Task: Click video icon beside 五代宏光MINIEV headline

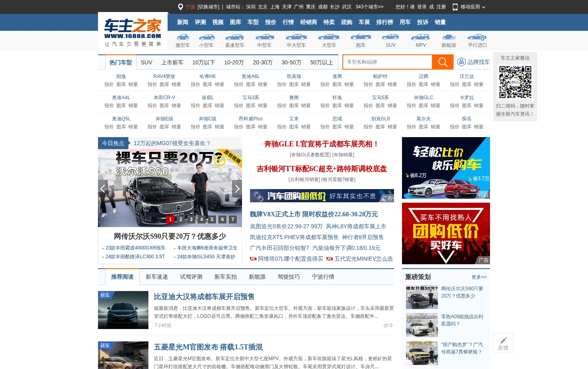Action: [x=330, y=259]
